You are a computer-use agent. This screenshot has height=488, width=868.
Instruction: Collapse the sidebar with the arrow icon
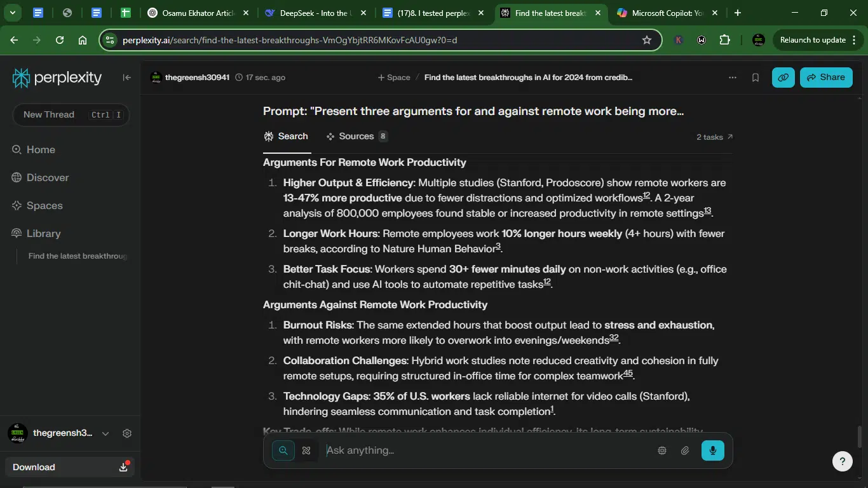pos(127,78)
